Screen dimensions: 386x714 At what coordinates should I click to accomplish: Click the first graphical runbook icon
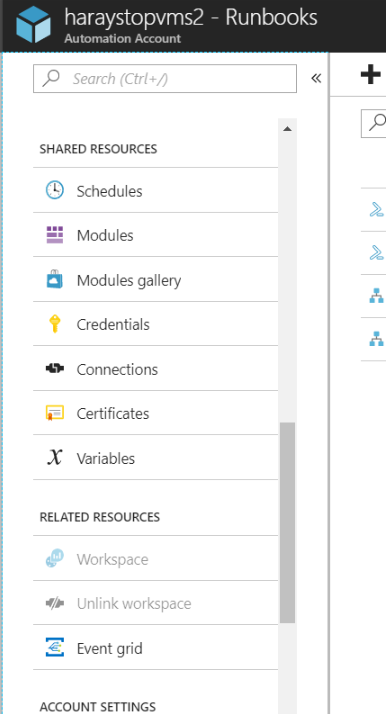376,296
